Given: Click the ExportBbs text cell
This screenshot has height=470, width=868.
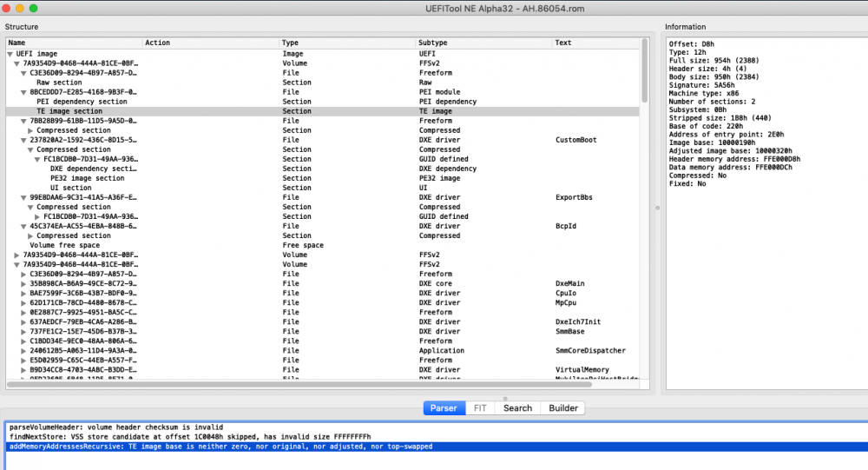Looking at the screenshot, I should click(574, 197).
